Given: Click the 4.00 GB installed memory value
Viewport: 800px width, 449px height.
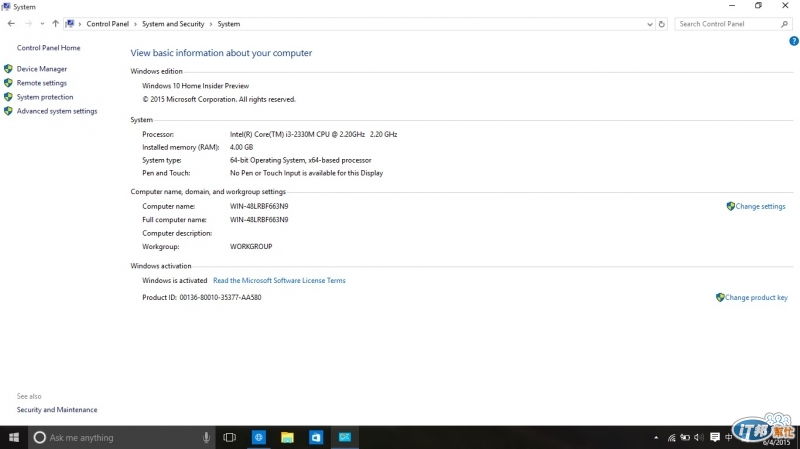Looking at the screenshot, I should click(241, 147).
